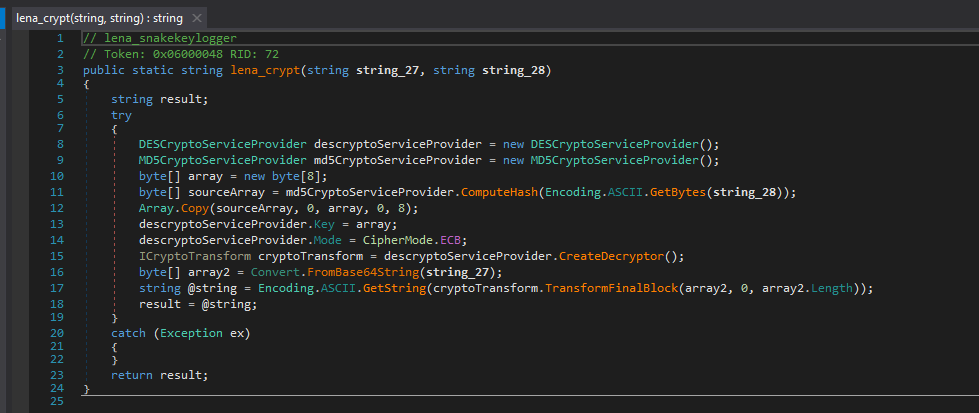Select the lena_crypt(string, string) tab
This screenshot has height=413, width=979.
pos(99,18)
